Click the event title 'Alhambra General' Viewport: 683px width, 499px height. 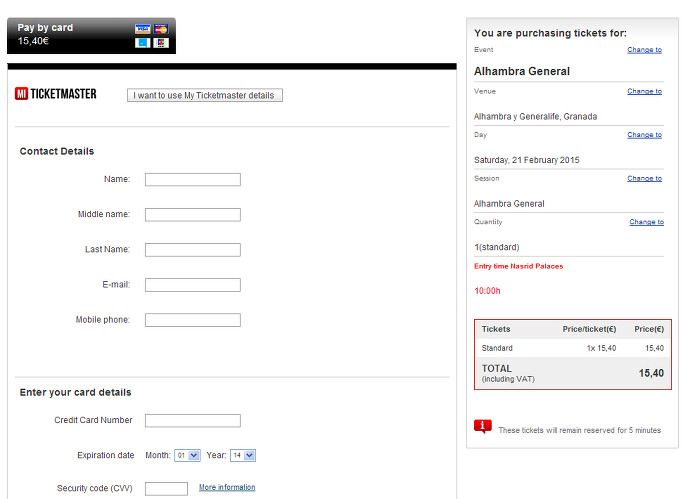point(522,71)
